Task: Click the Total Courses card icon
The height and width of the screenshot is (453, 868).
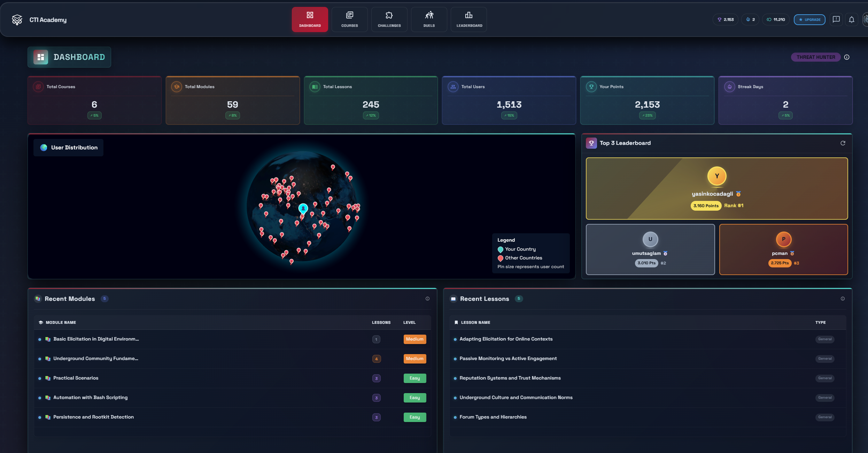Action: coord(38,87)
